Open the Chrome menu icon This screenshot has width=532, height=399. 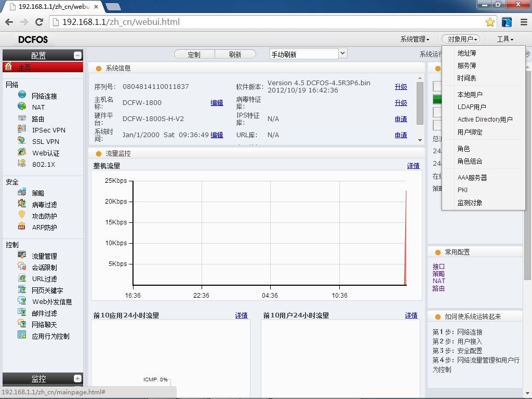coord(524,22)
